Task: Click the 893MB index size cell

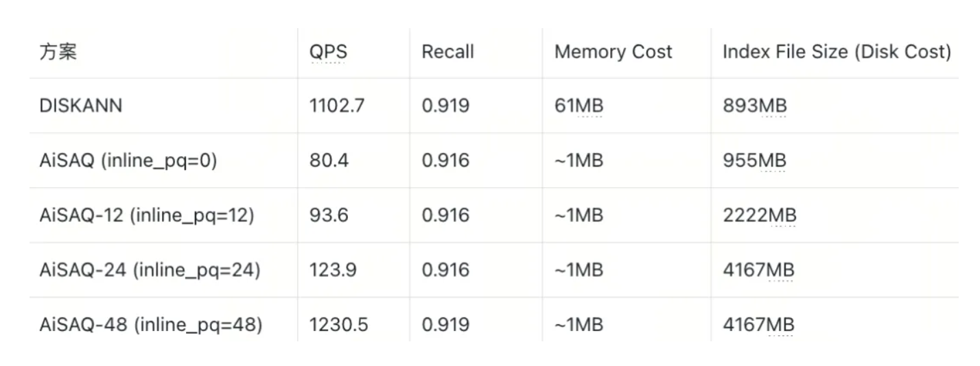Action: click(x=754, y=106)
